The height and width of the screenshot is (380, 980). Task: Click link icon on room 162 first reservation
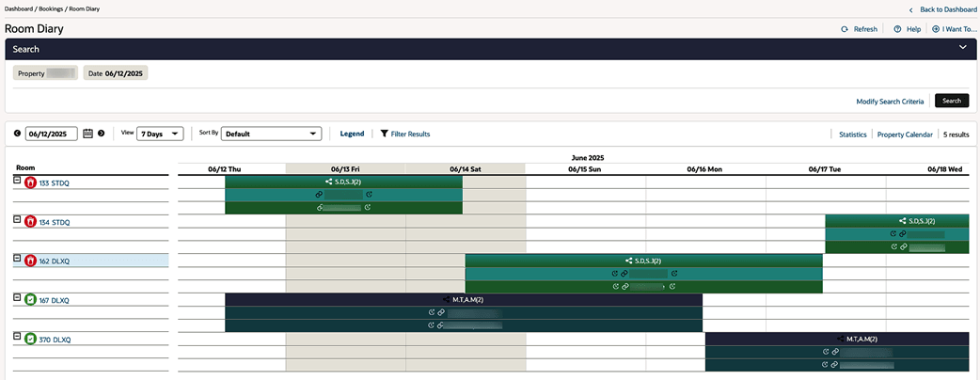tap(624, 273)
